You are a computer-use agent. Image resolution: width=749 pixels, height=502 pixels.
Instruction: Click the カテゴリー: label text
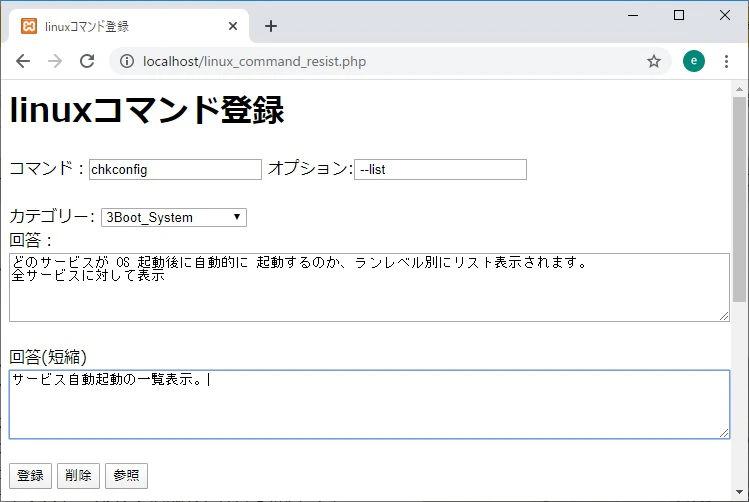coord(53,216)
